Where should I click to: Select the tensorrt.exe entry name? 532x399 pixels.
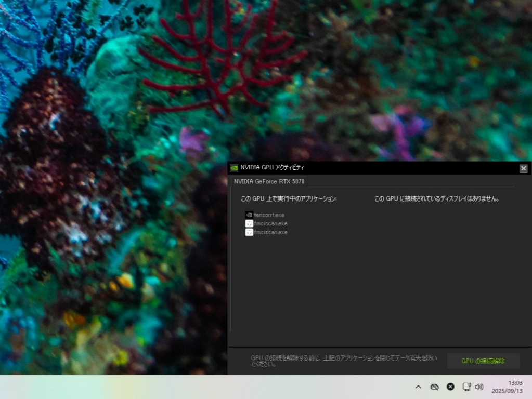click(x=269, y=215)
